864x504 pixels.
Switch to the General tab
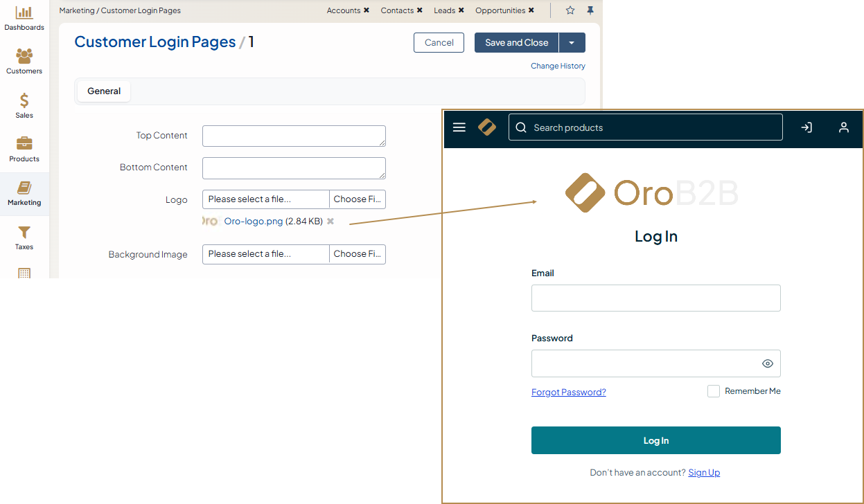[x=104, y=91]
